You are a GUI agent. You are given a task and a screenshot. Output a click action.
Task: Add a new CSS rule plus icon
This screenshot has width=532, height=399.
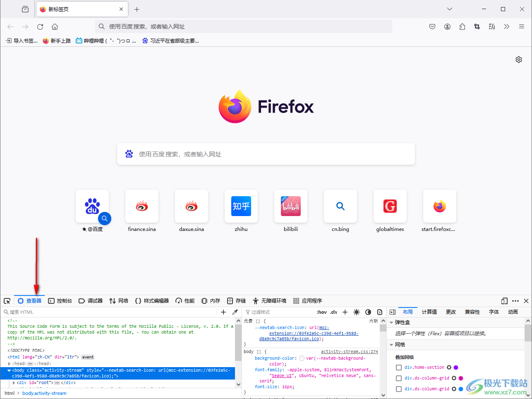pos(345,312)
